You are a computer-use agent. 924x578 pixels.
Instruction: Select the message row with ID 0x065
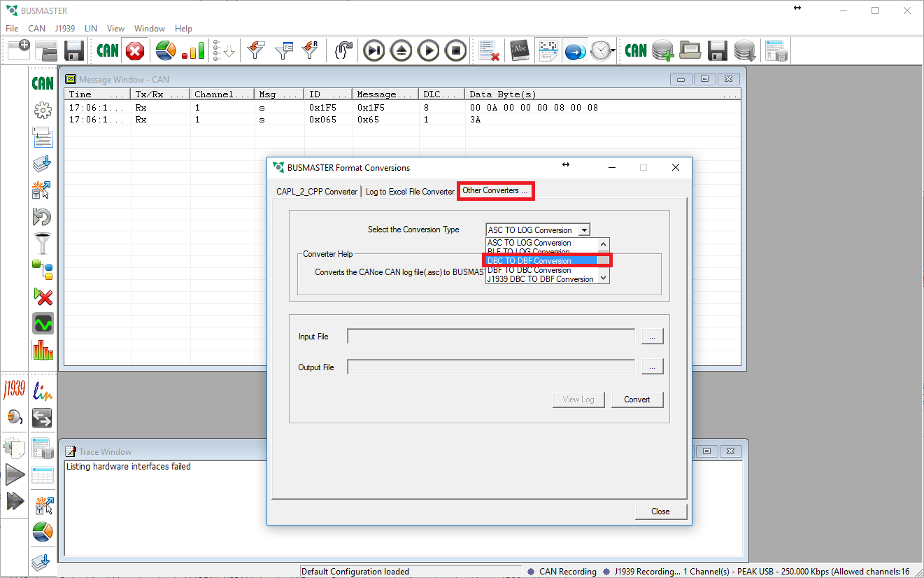pos(402,120)
